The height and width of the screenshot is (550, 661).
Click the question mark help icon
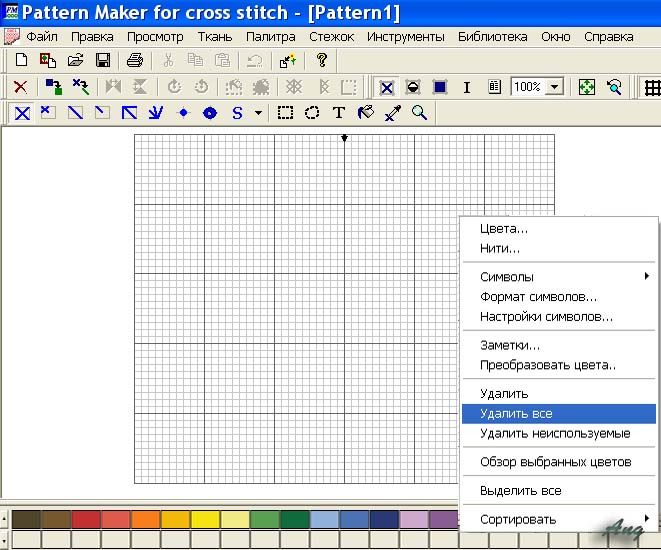pos(322,60)
